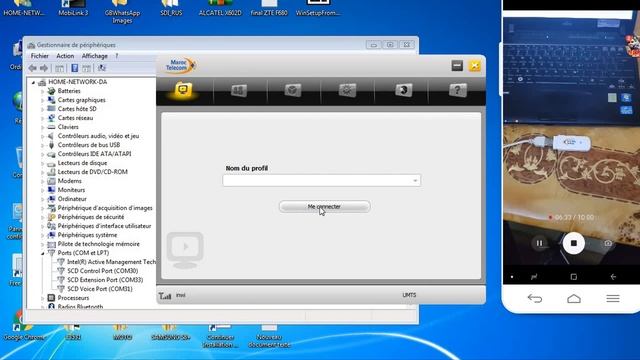Select Ordinateur tree item
640x360 pixels.
tap(72, 199)
